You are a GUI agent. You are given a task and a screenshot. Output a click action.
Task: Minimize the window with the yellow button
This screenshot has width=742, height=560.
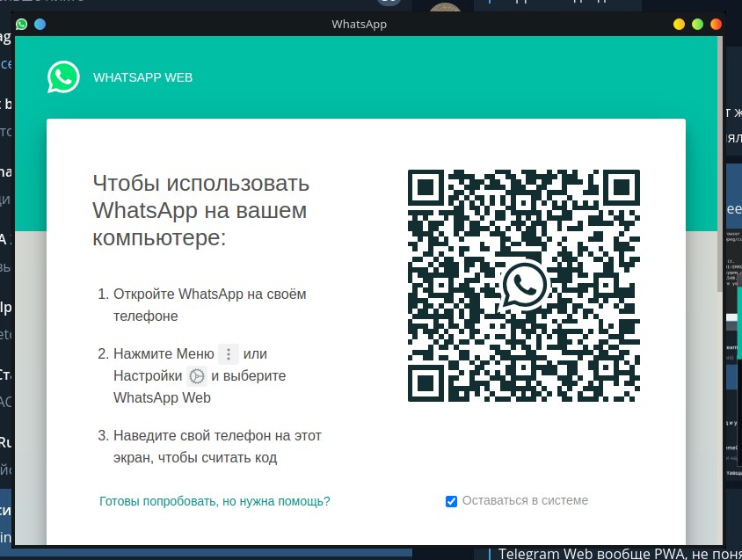pos(679,24)
